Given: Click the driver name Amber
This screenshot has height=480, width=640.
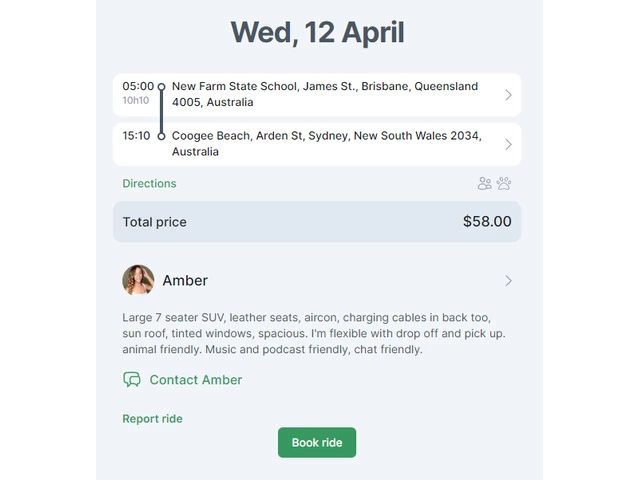Looking at the screenshot, I should click(x=185, y=281).
